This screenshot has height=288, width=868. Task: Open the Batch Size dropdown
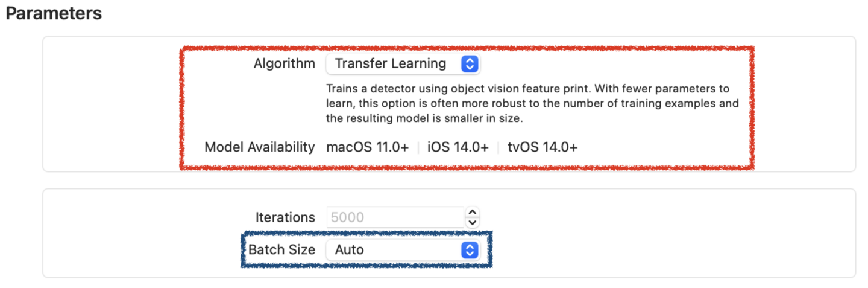tap(403, 249)
